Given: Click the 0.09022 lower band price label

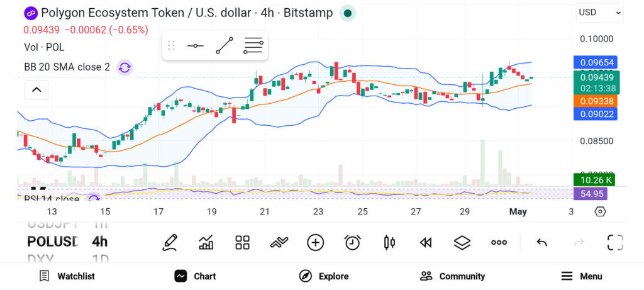Looking at the screenshot, I should (595, 114).
